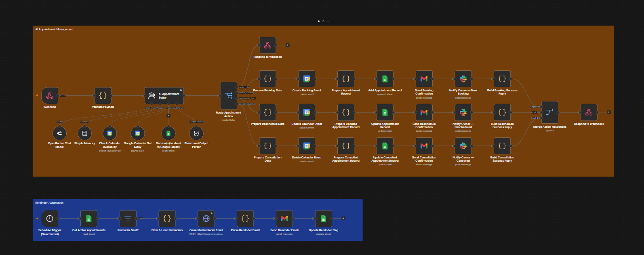Select the Send Reschedule Confirmation Gmail node
The height and width of the screenshot is (255, 644).
pyautogui.click(x=424, y=113)
